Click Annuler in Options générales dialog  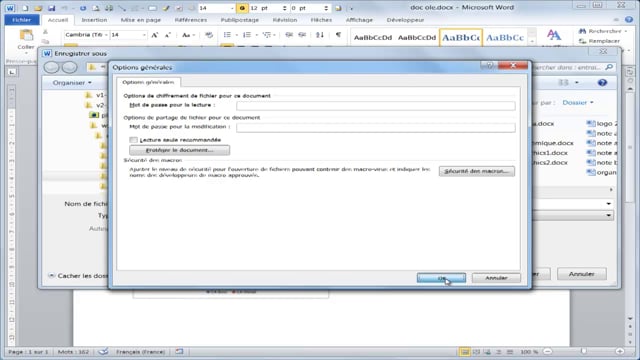click(x=496, y=278)
